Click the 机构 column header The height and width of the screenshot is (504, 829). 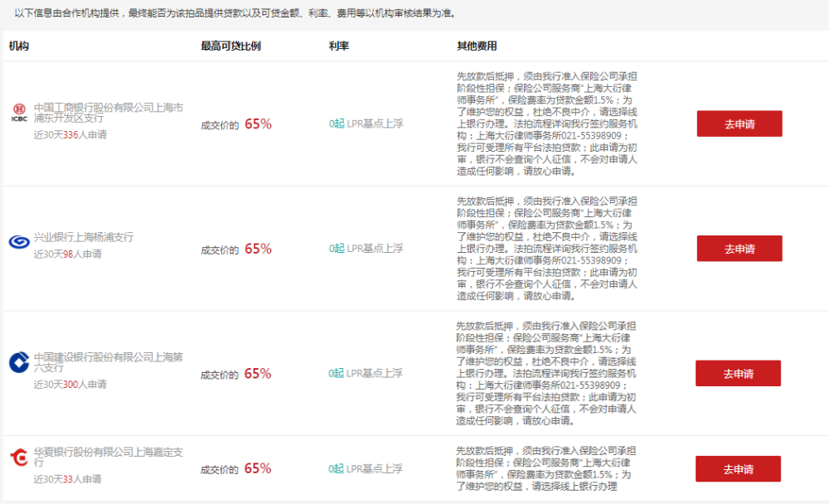pyautogui.click(x=17, y=46)
